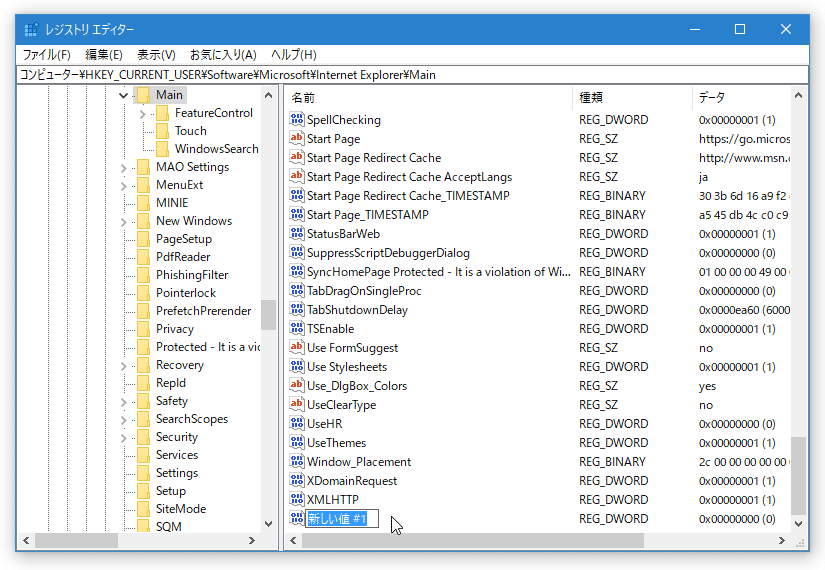Click the Privacy folder icon
Screen dimensions: 825x570
[x=143, y=329]
